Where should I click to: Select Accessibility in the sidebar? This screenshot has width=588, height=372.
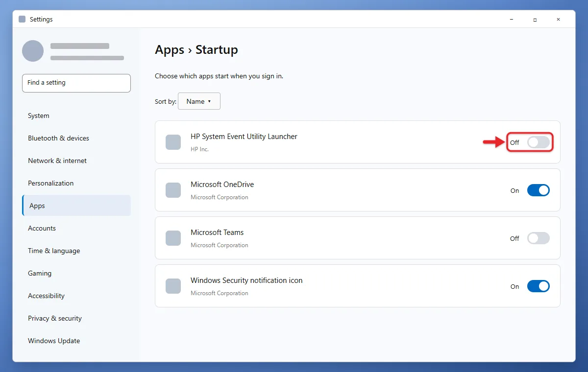click(76, 296)
